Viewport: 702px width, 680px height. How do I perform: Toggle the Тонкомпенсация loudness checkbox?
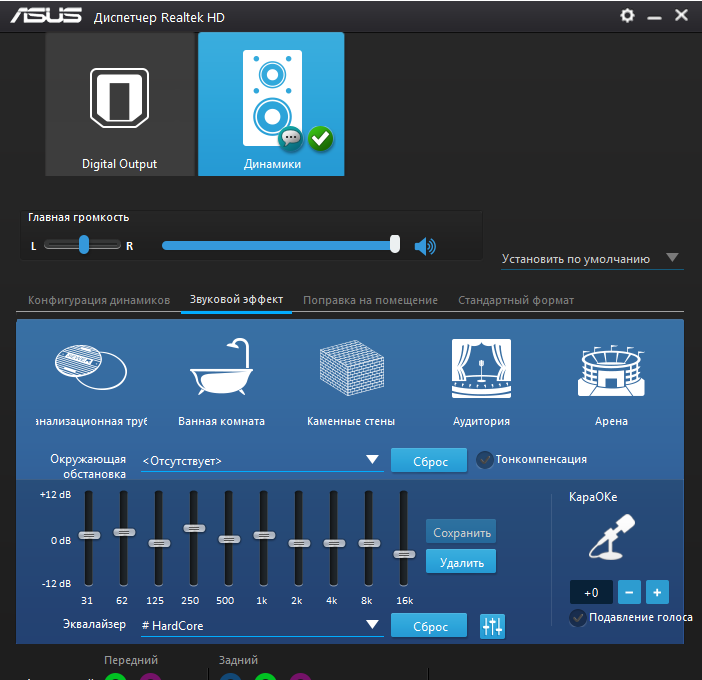[x=485, y=460]
